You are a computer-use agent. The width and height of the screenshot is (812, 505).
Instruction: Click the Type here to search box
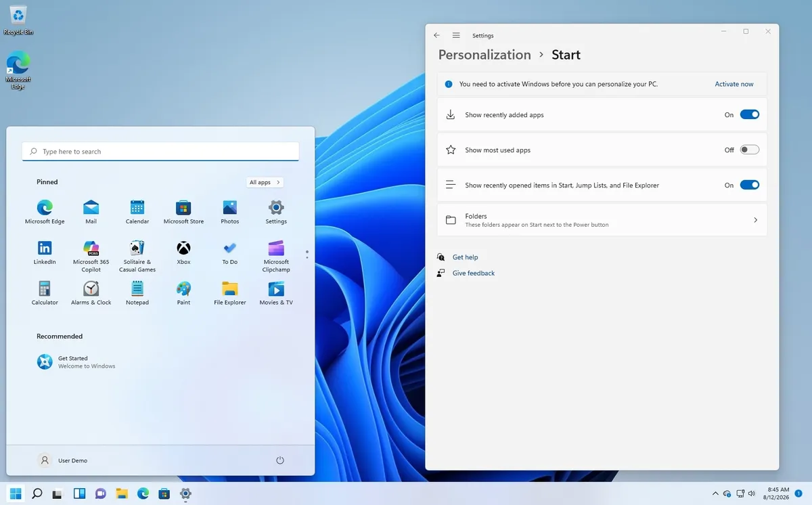coord(160,152)
